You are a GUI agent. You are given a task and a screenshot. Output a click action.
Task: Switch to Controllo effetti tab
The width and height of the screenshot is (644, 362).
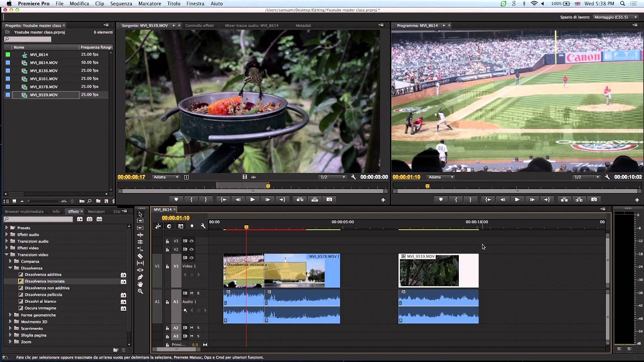click(199, 25)
